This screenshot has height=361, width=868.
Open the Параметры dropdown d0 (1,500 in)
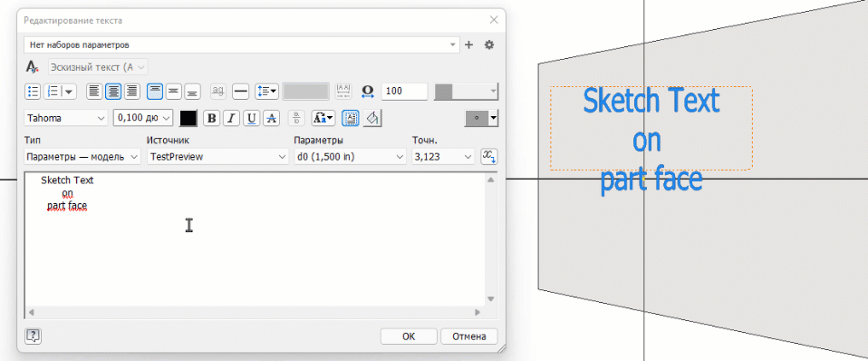350,157
